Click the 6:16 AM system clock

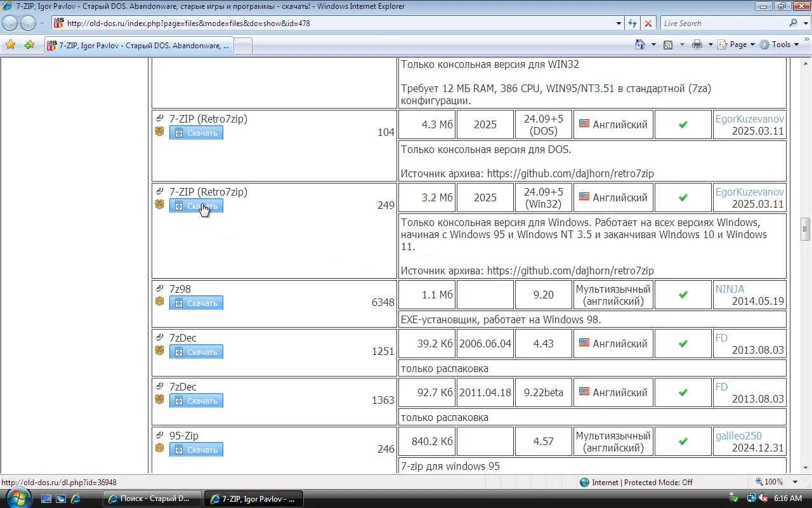click(788, 498)
